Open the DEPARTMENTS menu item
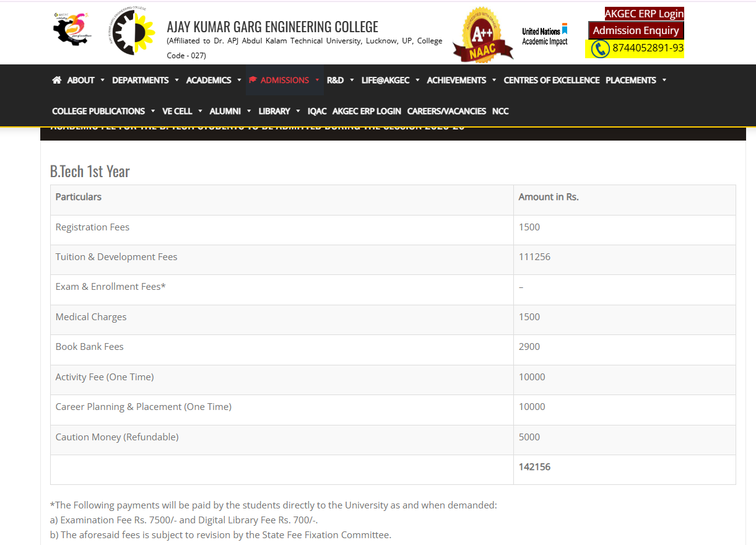The width and height of the screenshot is (756, 545). click(x=141, y=80)
